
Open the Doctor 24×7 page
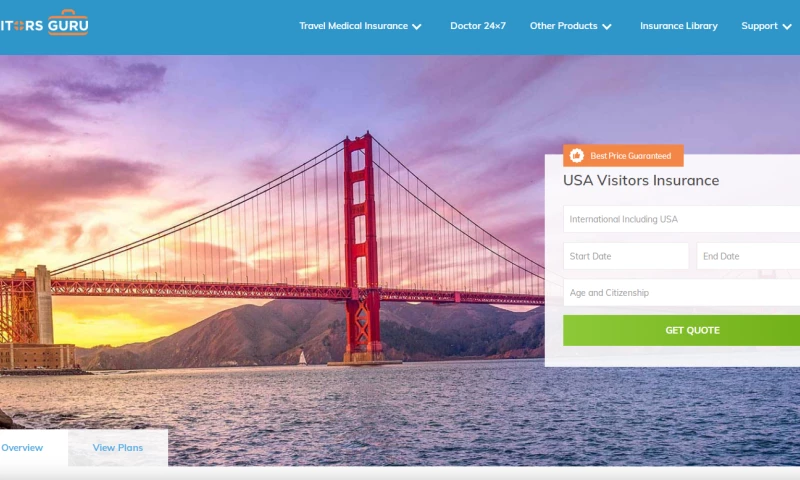tap(478, 26)
